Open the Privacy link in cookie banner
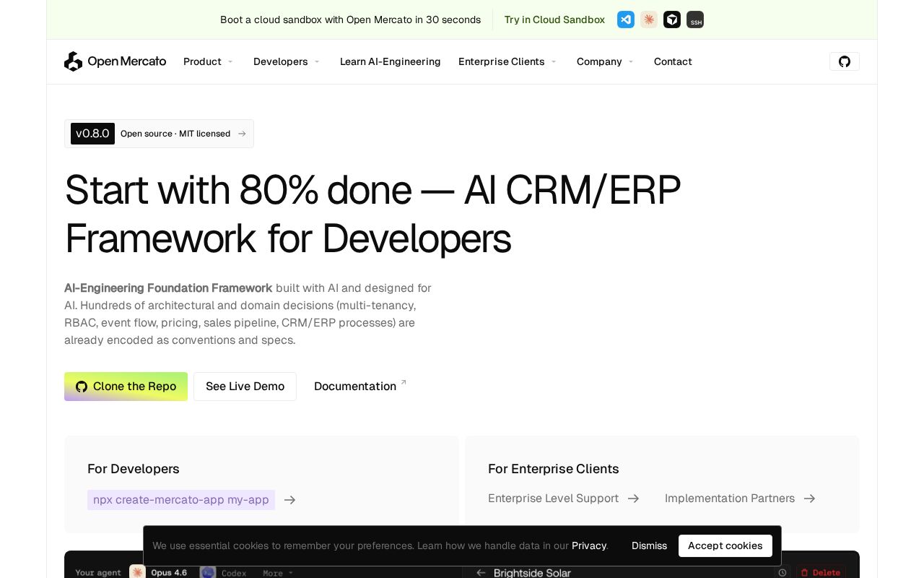The height and width of the screenshot is (578, 924). (x=589, y=545)
